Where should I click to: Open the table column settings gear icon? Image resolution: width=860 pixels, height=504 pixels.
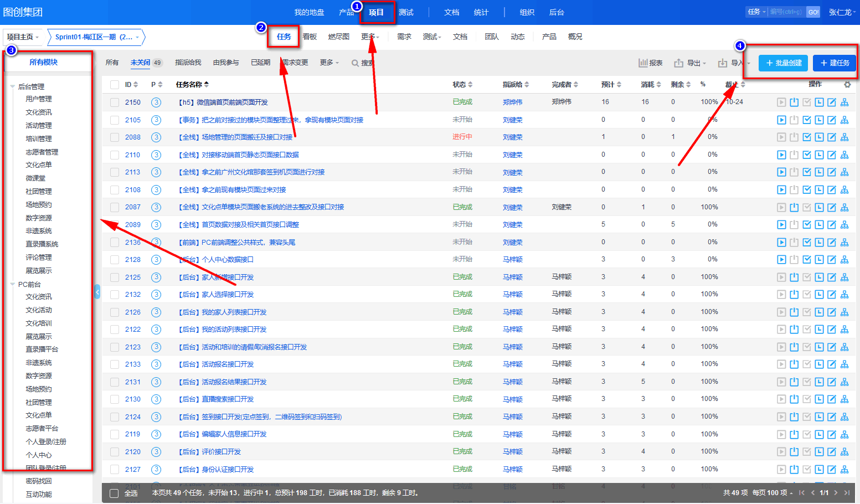tap(847, 85)
